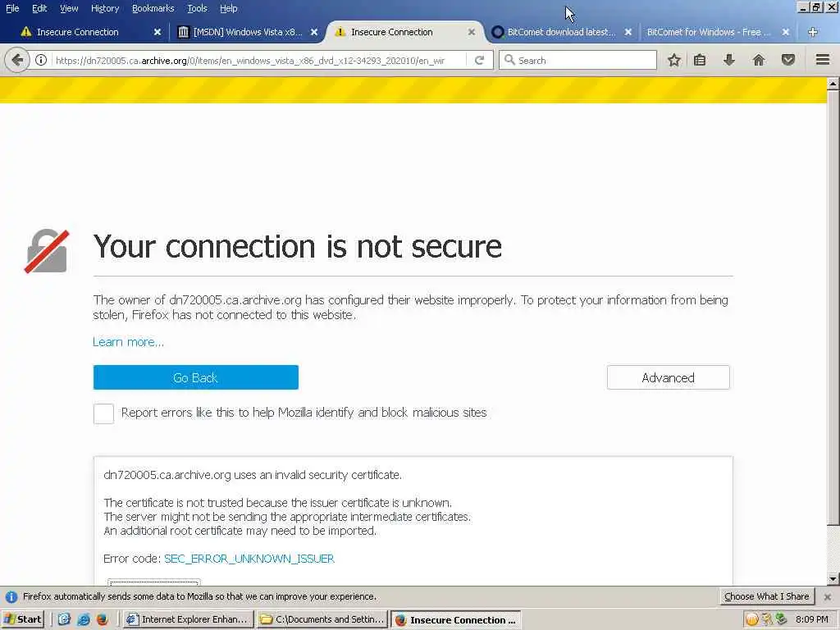The image size is (840, 630).
Task: Click the page scrollbar up arrow
Action: (x=833, y=84)
